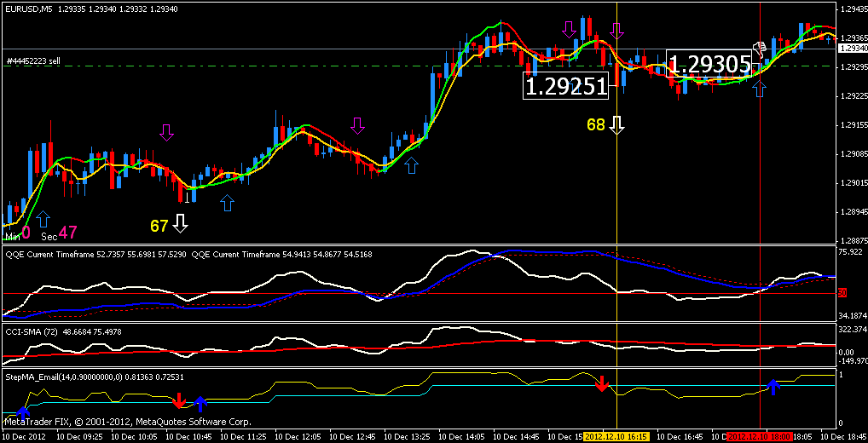The width and height of the screenshot is (868, 443).
Task: Click the thumbs-down icon beside the 1.29305 label
Action: tap(760, 49)
